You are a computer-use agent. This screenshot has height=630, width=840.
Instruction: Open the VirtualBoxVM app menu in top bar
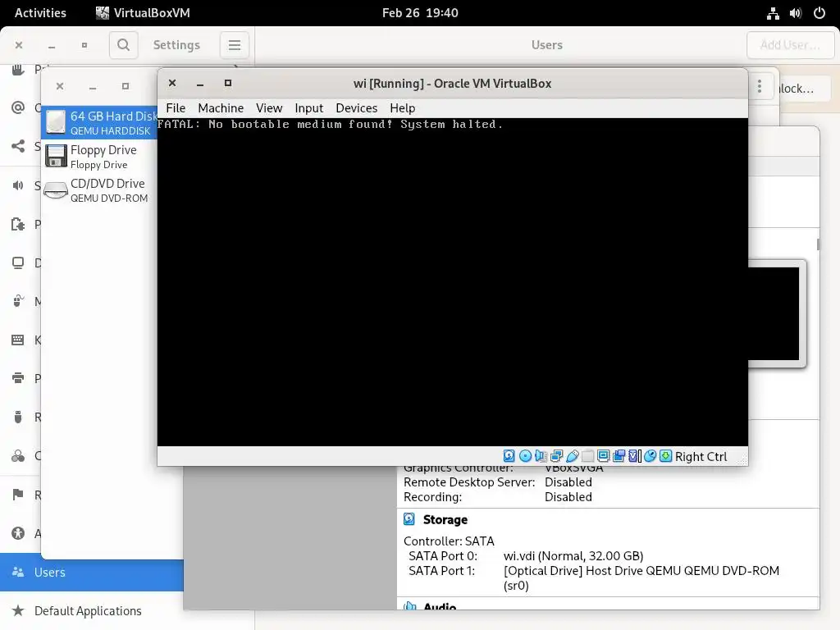click(143, 13)
